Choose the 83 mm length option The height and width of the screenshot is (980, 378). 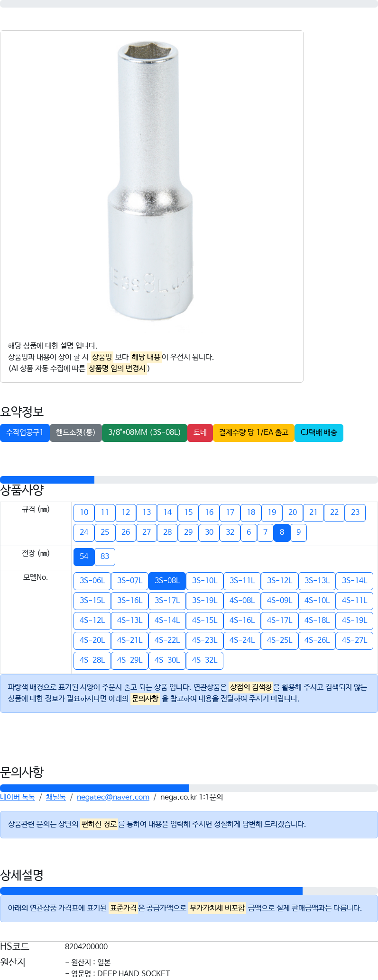pos(105,557)
